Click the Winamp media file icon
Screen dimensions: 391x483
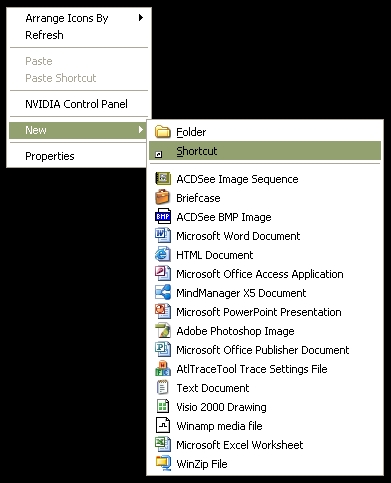pyautogui.click(x=163, y=426)
